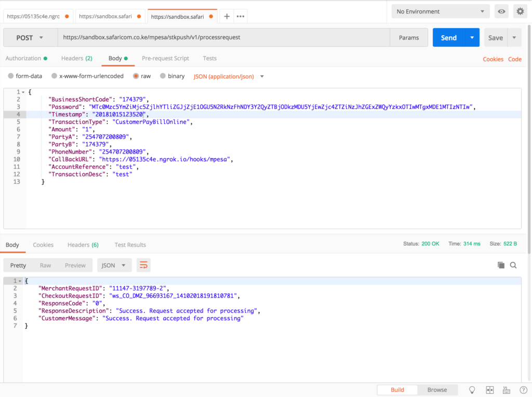Select the form-data radio button
The width and height of the screenshot is (532, 397).
coord(11,76)
